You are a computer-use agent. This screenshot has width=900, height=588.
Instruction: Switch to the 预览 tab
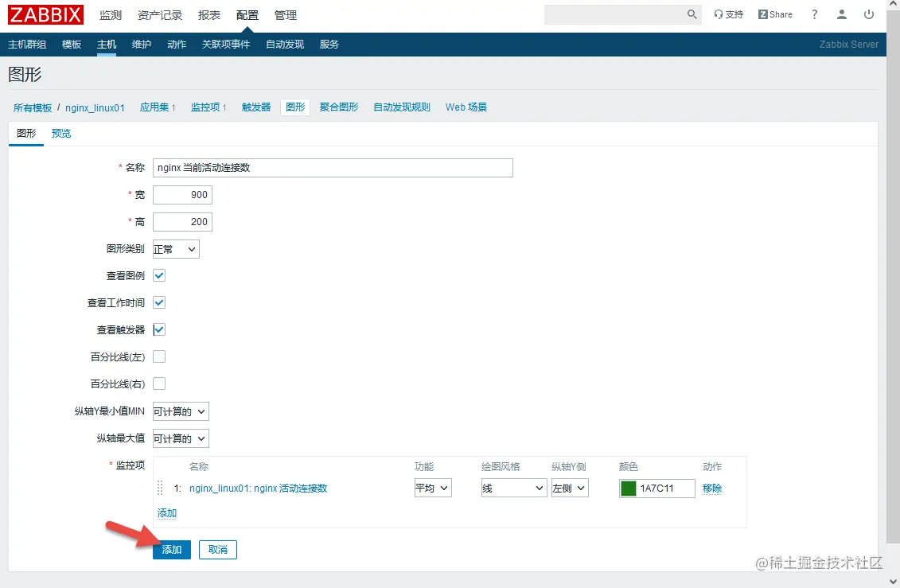[x=61, y=133]
